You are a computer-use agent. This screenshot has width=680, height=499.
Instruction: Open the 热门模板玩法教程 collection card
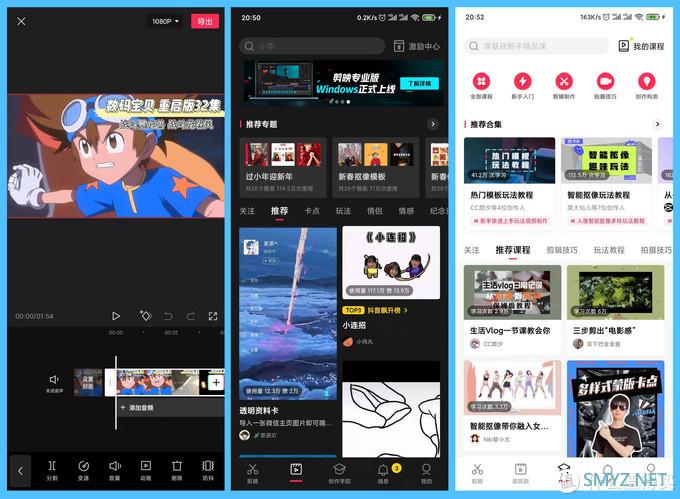pyautogui.click(x=510, y=183)
